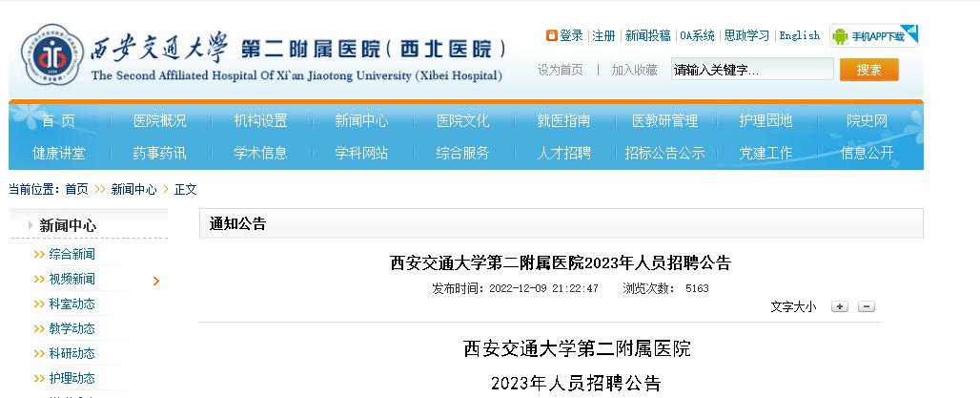Viewport: 980px width, 398px height.
Task: Switch to the English site
Action: tap(800, 35)
